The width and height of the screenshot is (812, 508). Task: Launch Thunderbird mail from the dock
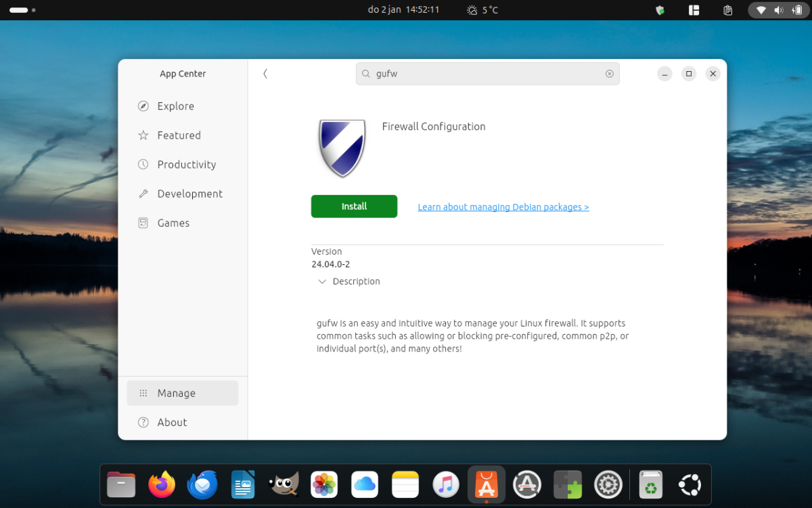pos(202,484)
